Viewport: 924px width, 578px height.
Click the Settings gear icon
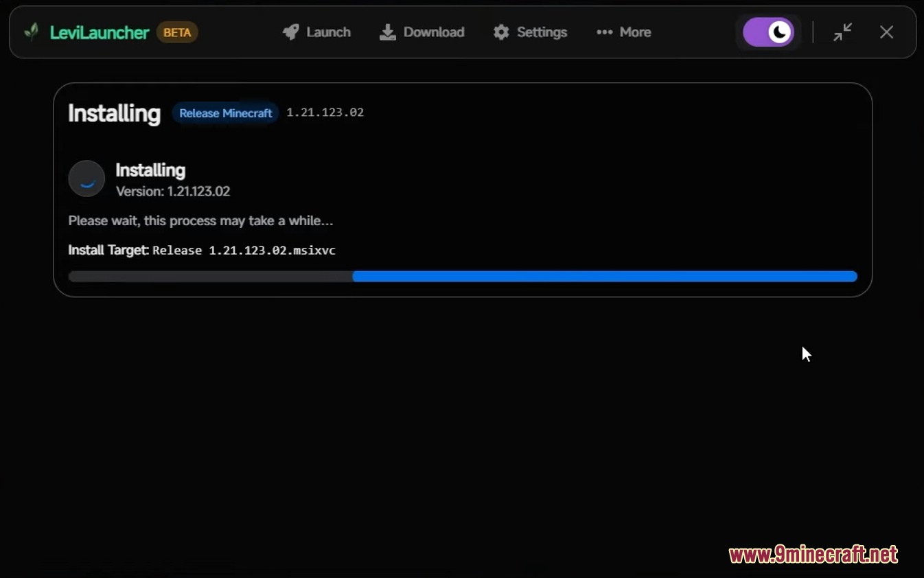click(x=502, y=32)
